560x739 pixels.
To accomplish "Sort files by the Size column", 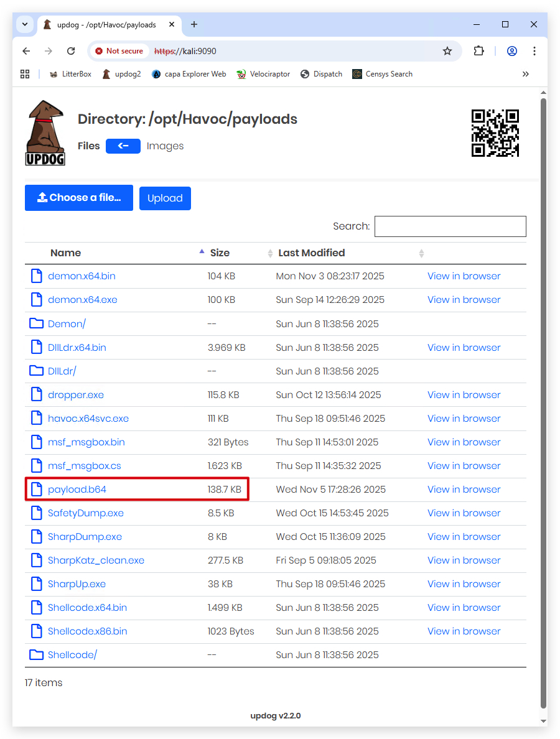I will (220, 253).
